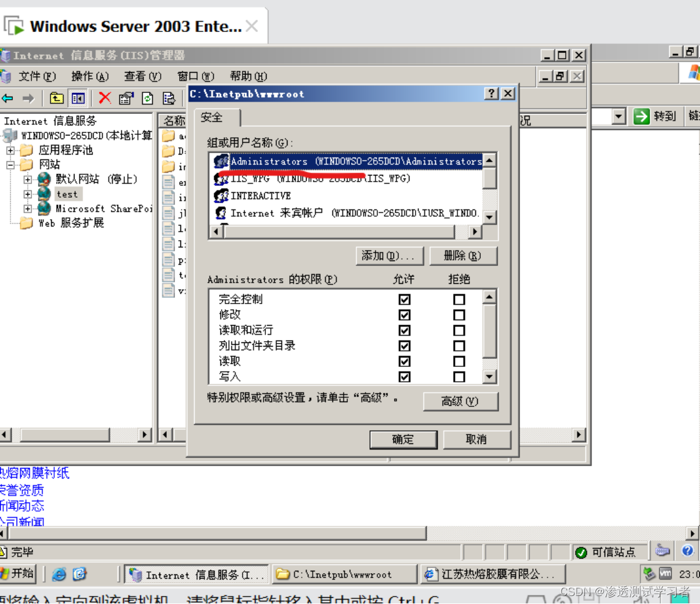The image size is (700, 604).
Task: Click the second quick launch browser icon
Action: pyautogui.click(x=79, y=574)
